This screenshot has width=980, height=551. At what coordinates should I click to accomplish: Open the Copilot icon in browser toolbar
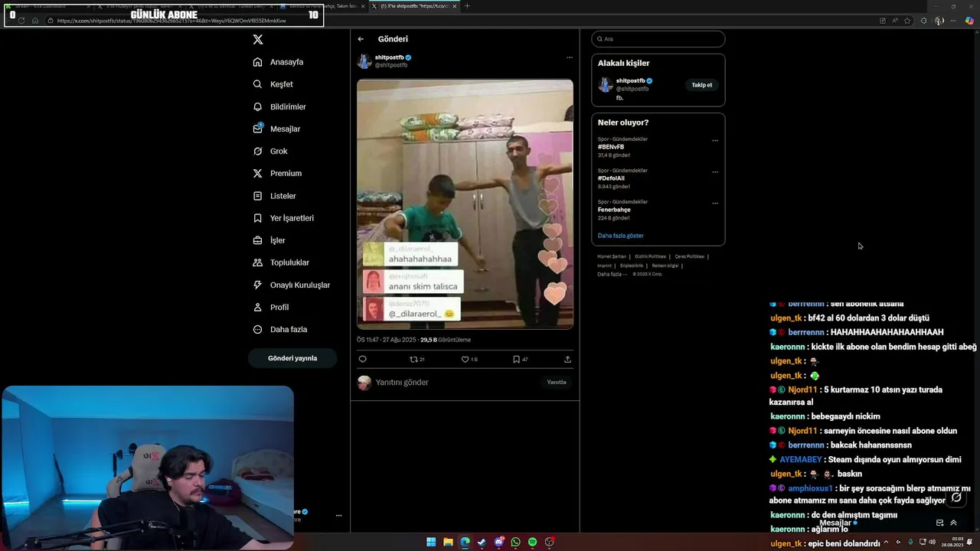click(969, 21)
